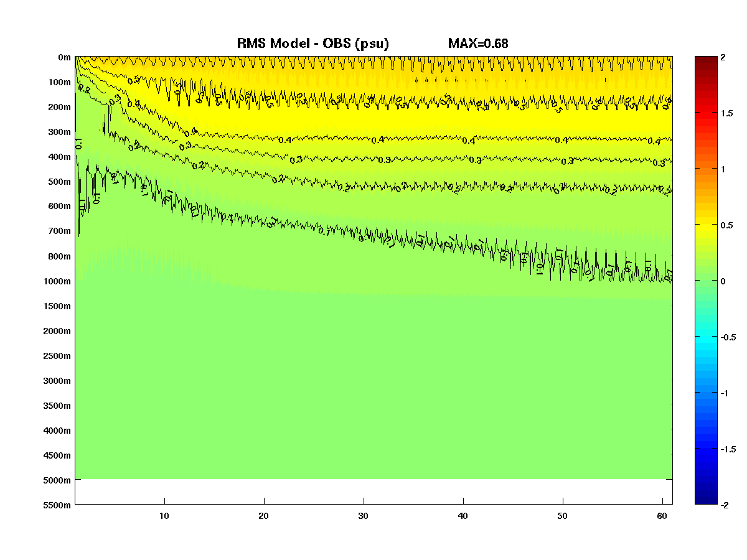Click the 'MAX=0.68' text in the title

[478, 44]
